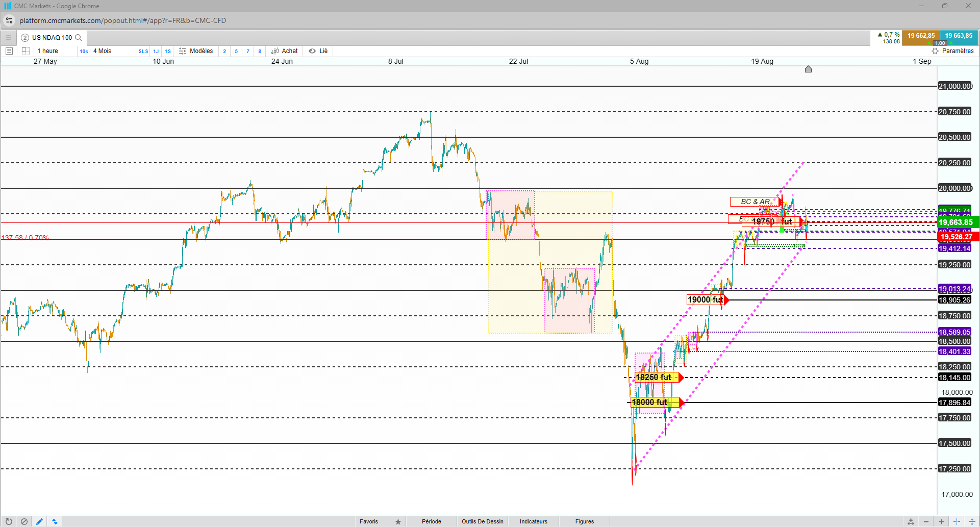Open the 4 Mois range dropdown
980x527 pixels.
click(102, 51)
